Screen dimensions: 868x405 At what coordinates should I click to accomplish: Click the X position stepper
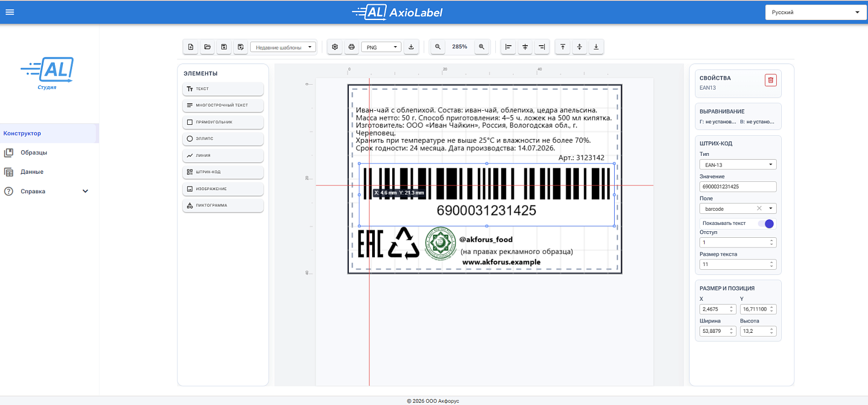[x=731, y=309]
